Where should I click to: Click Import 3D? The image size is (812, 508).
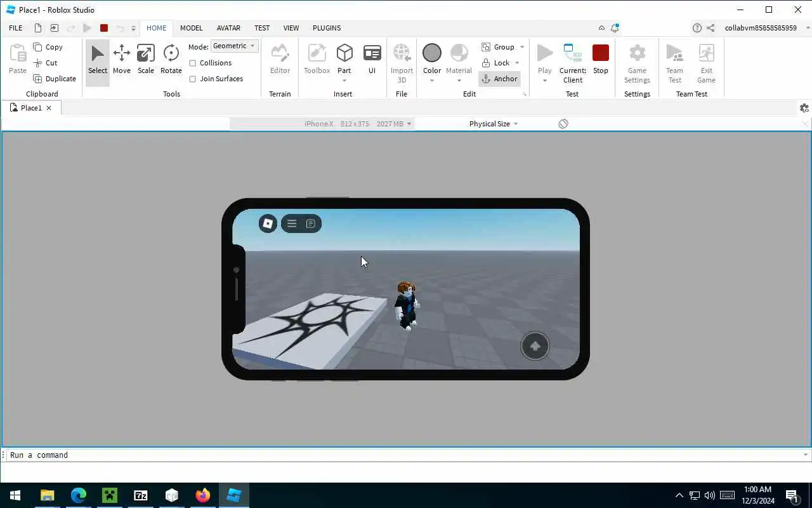[x=402, y=63]
